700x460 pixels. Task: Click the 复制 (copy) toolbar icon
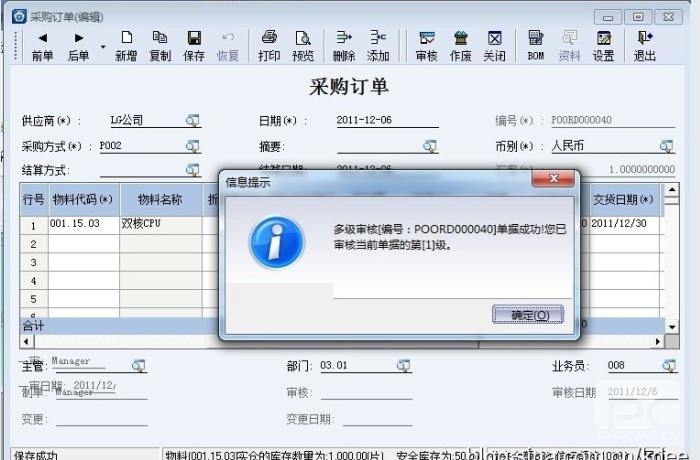(x=160, y=45)
